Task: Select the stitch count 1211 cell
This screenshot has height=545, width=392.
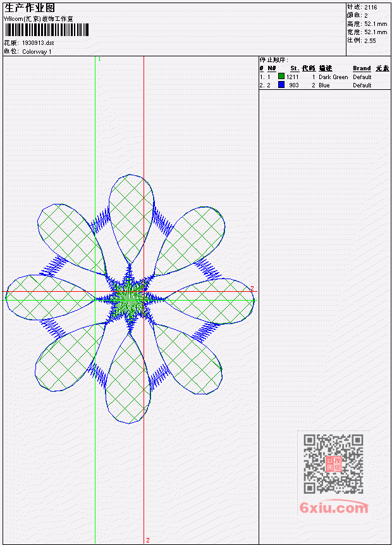Action: coord(292,77)
